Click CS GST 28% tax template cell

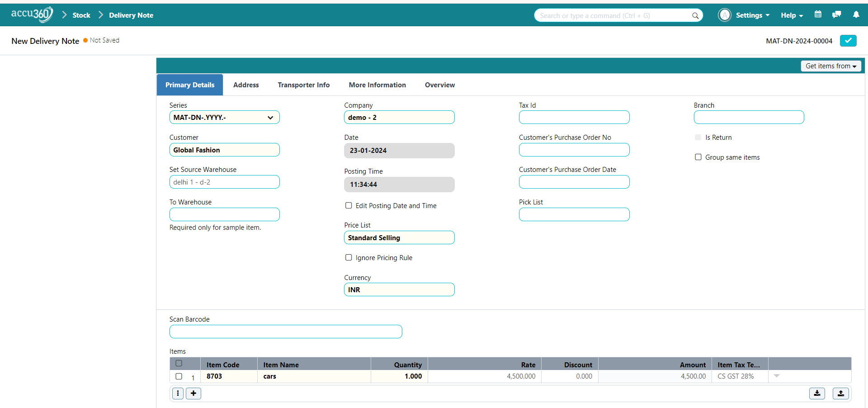[x=740, y=376]
